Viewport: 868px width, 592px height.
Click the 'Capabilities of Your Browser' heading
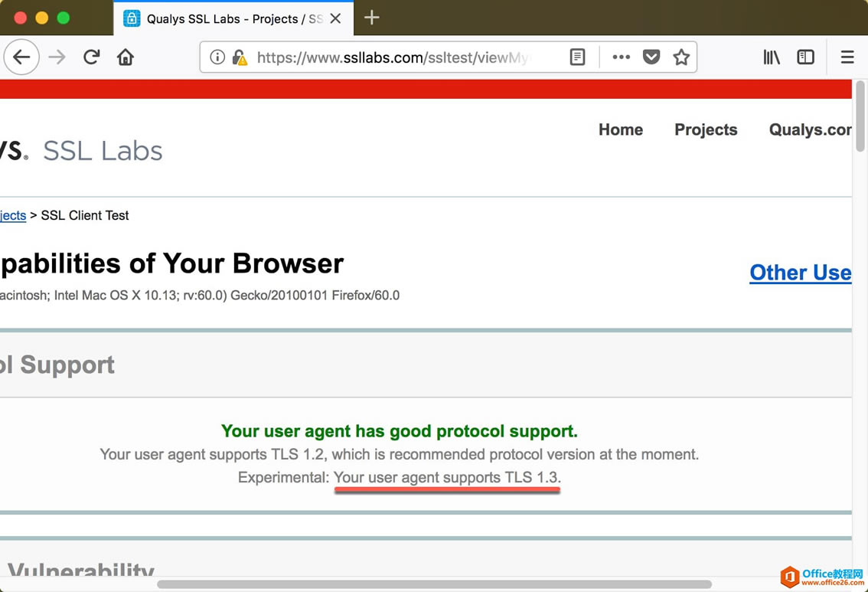click(171, 263)
